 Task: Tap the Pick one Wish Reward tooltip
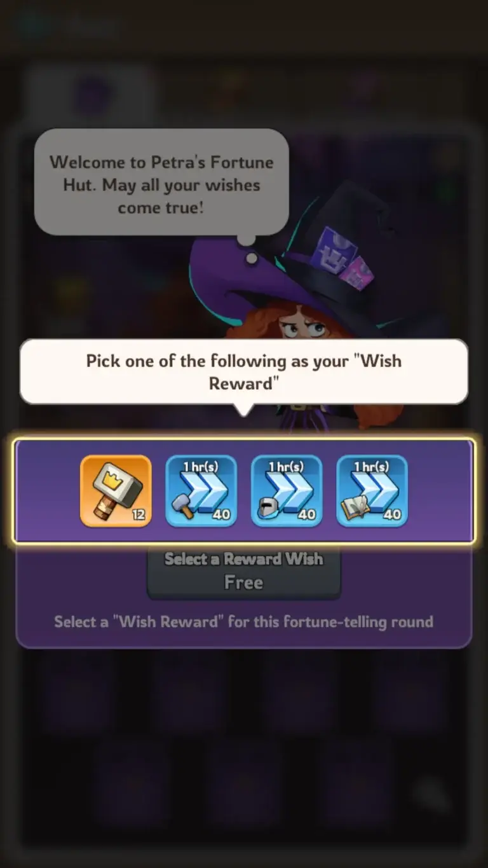tap(244, 371)
